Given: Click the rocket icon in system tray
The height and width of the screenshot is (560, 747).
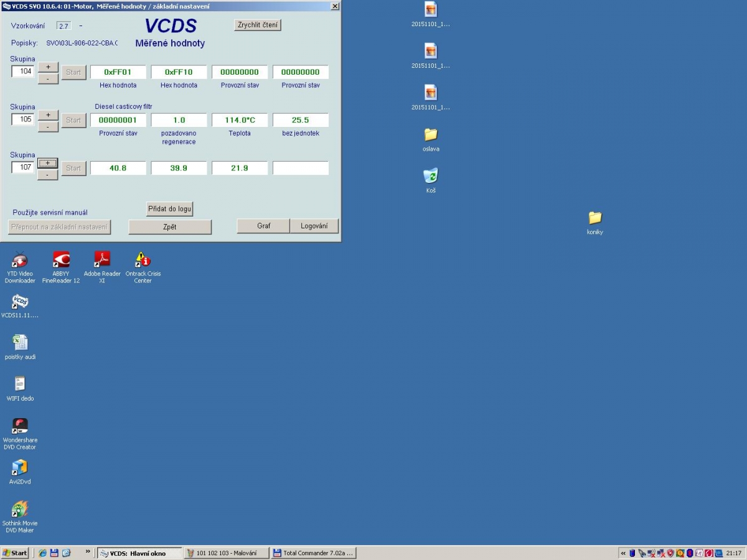Looking at the screenshot, I should pos(642,553).
